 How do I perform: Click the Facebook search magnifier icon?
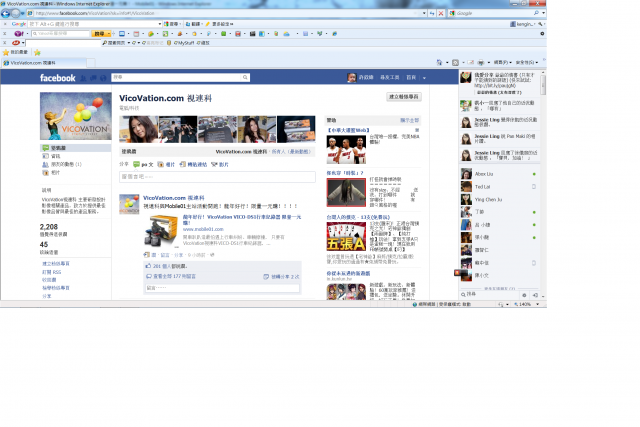(x=245, y=77)
